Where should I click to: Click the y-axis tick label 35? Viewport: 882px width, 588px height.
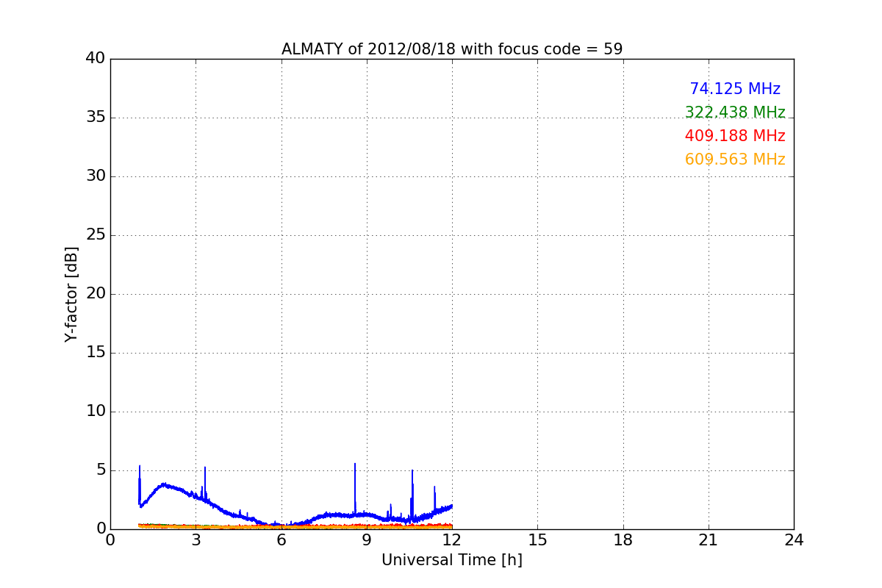(x=96, y=118)
